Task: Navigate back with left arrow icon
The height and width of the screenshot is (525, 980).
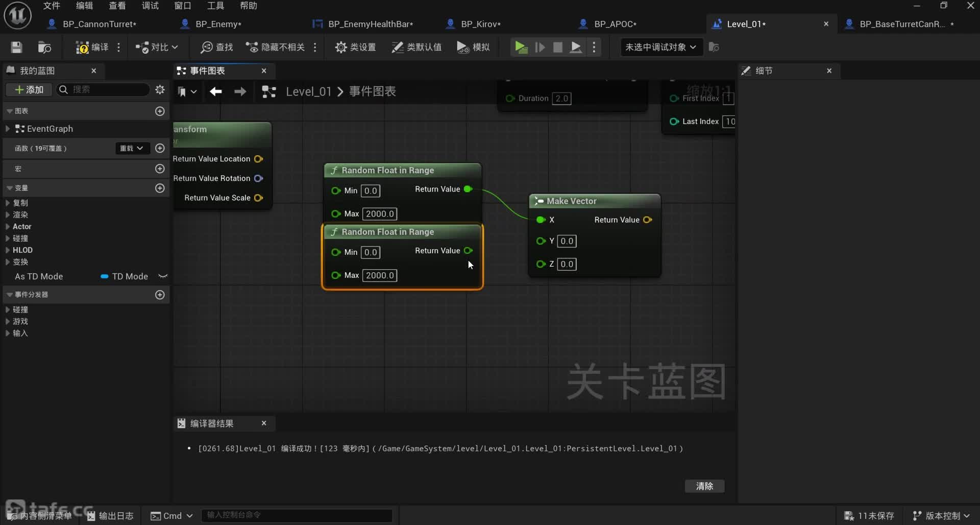Action: 215,91
